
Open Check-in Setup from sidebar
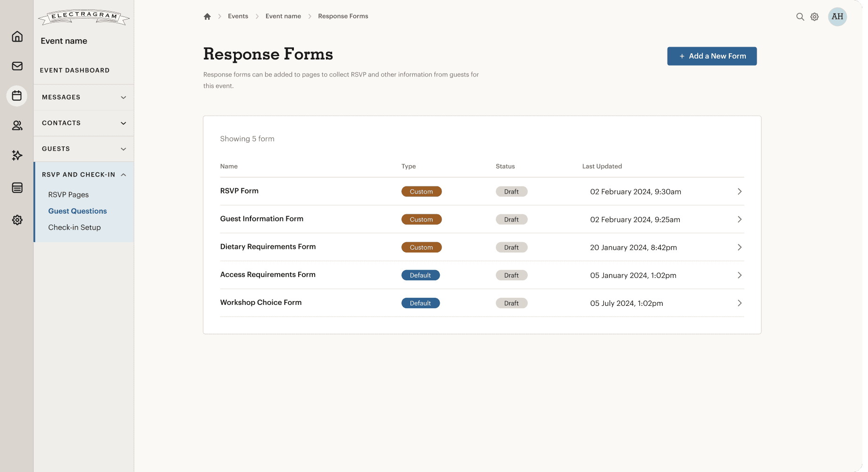tap(75, 227)
